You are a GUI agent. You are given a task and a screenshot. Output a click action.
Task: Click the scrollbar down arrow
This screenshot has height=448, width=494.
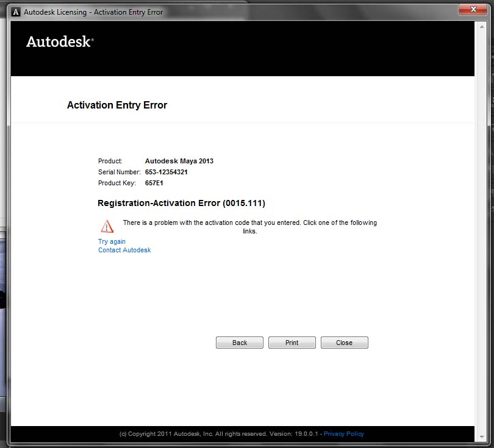(482, 436)
